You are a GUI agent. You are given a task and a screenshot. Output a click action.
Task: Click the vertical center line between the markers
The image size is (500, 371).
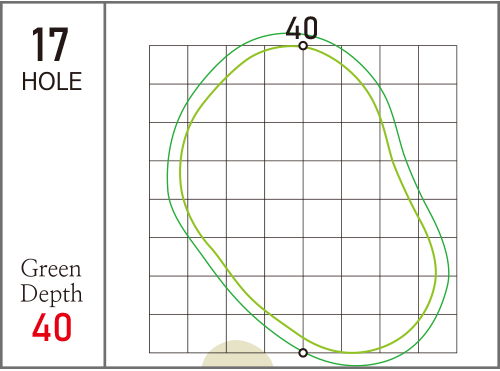303,199
